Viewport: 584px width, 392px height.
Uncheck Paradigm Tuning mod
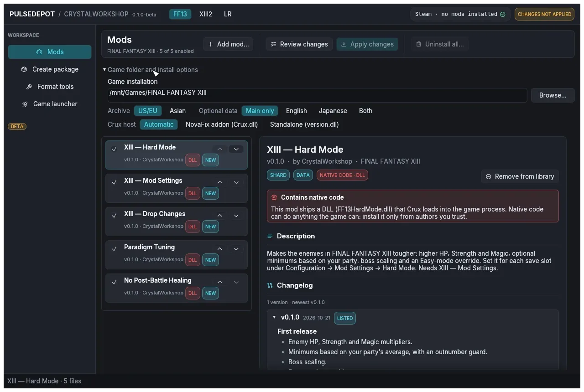click(115, 249)
